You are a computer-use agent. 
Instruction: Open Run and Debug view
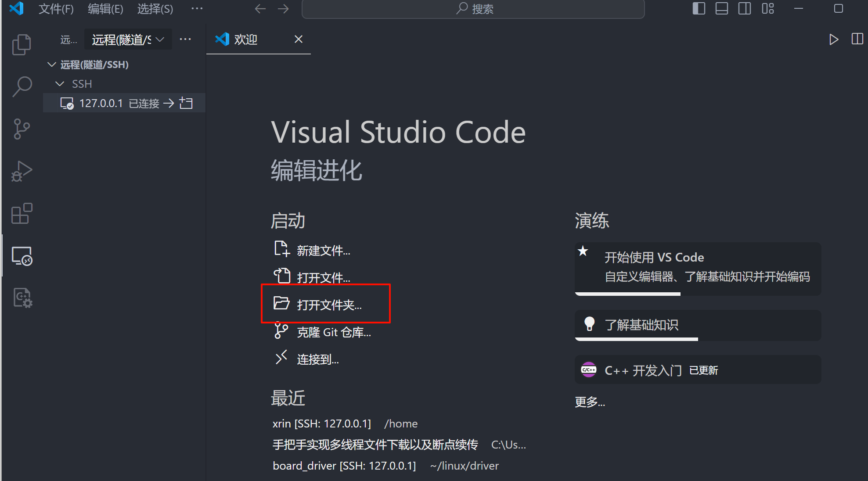[x=22, y=171]
